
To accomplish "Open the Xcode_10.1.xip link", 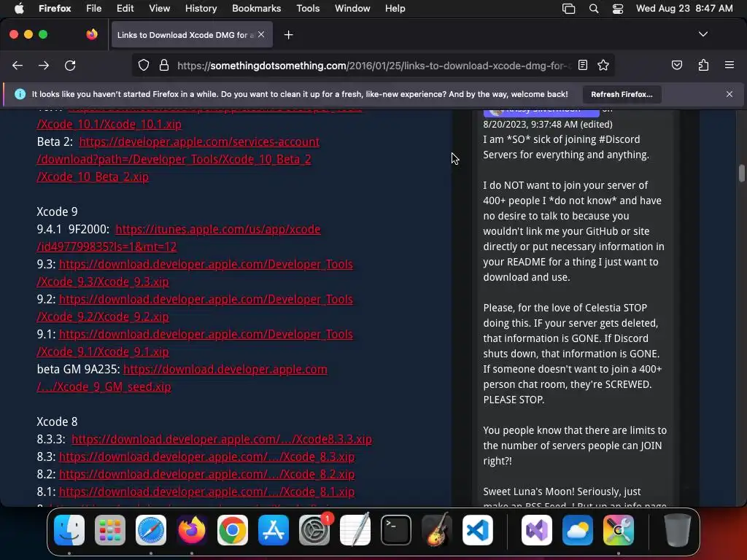I will (109, 124).
